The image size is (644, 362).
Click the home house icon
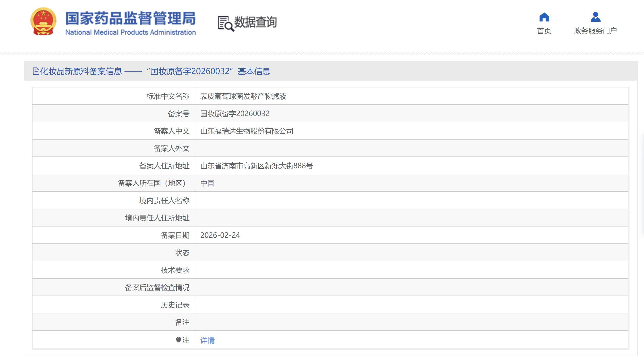click(x=544, y=17)
